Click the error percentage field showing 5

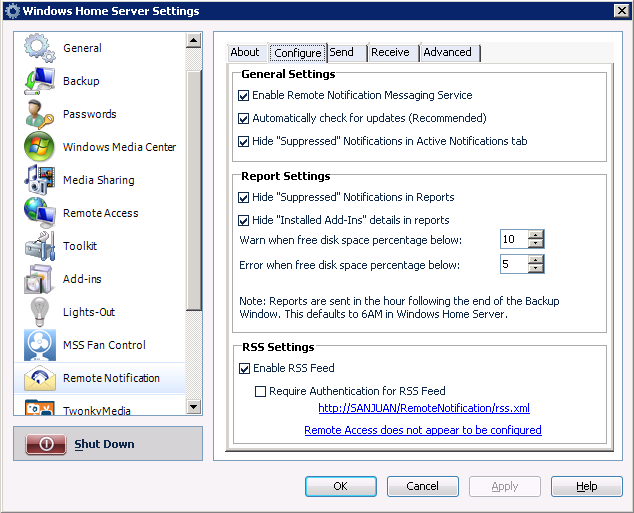click(x=514, y=264)
